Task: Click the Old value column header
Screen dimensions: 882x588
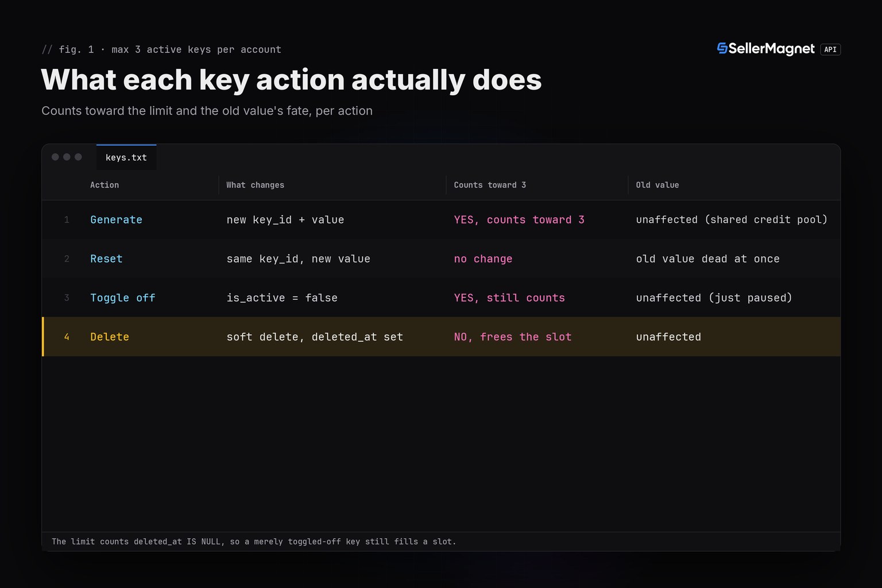Action: 657,185
